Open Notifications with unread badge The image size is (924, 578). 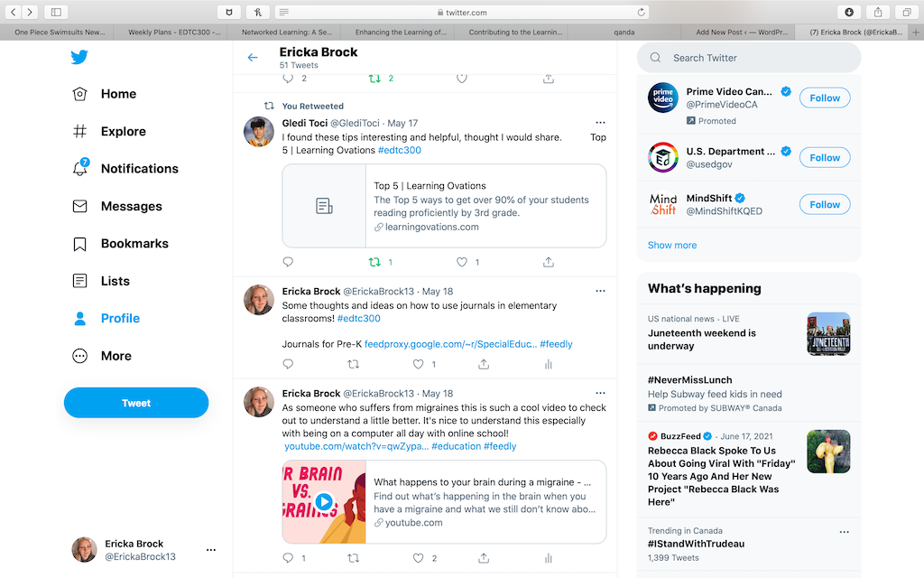tap(125, 168)
